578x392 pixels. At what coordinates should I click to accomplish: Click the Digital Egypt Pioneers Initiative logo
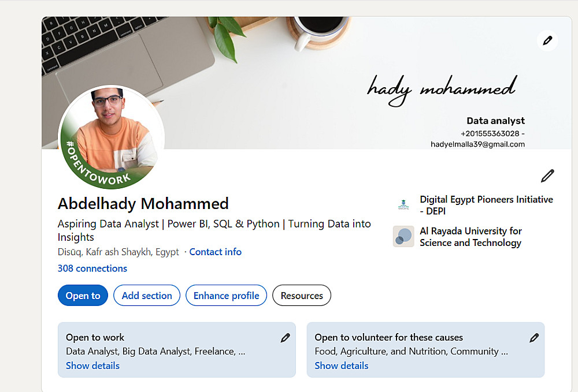click(x=403, y=205)
